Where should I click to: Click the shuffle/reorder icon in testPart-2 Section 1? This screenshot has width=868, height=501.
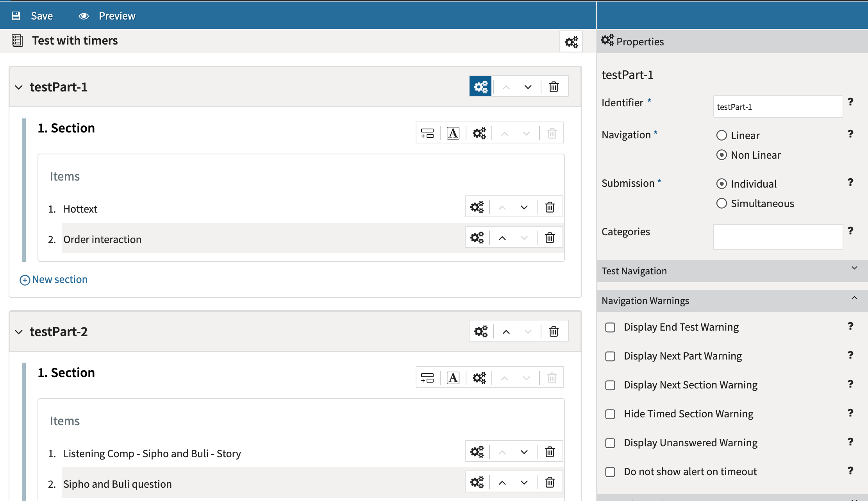[427, 378]
